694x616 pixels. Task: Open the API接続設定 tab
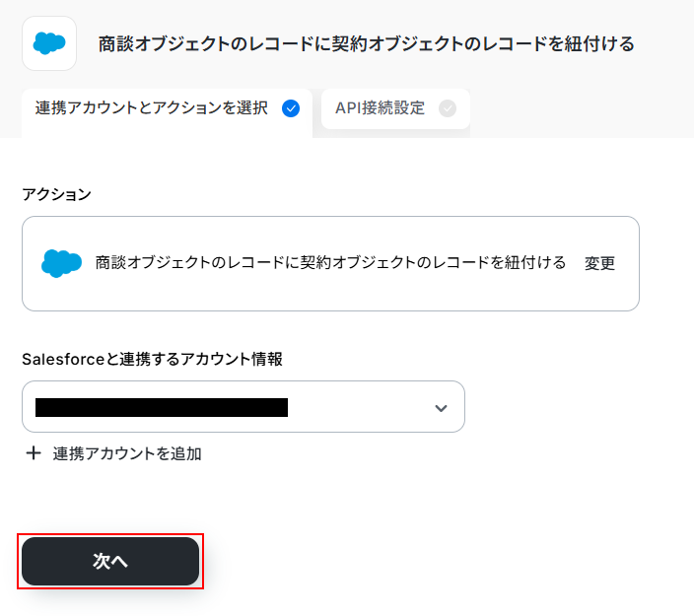click(x=380, y=108)
